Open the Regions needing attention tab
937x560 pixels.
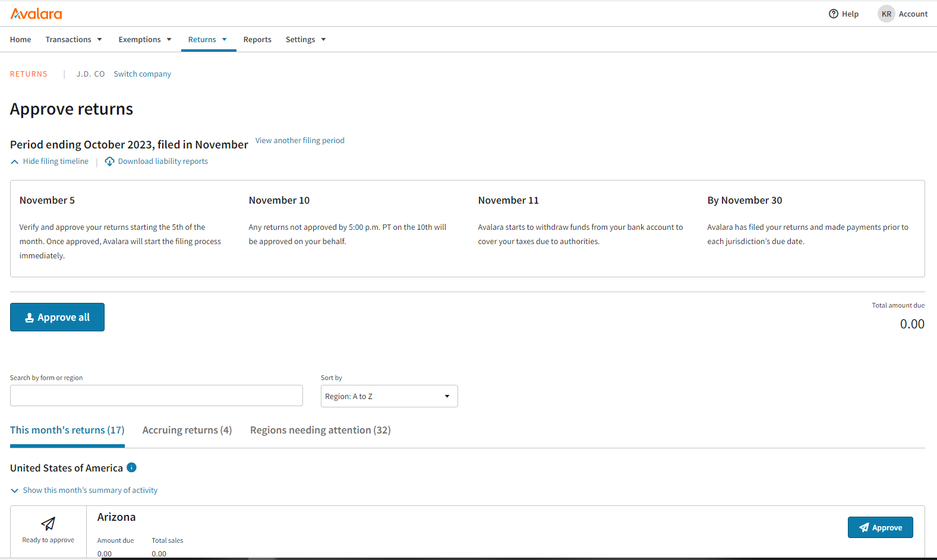click(x=320, y=430)
